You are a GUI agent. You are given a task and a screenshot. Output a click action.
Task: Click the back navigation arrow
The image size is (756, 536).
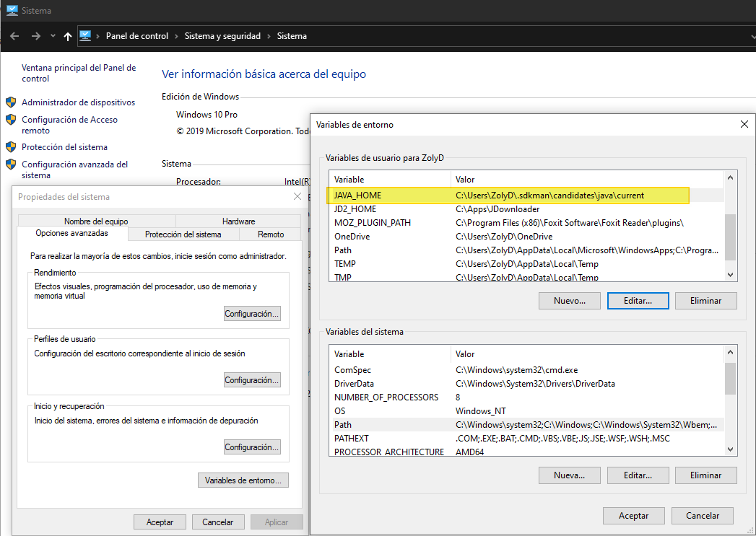(14, 35)
